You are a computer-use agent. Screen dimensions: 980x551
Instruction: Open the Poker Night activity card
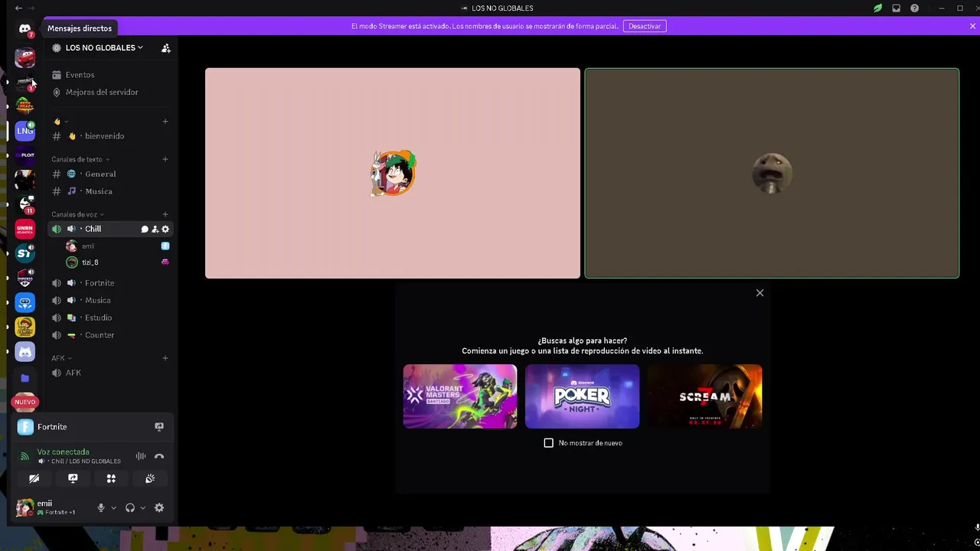coord(582,396)
